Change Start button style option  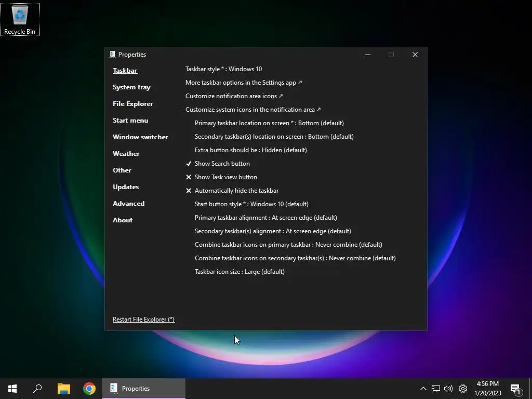coord(251,204)
